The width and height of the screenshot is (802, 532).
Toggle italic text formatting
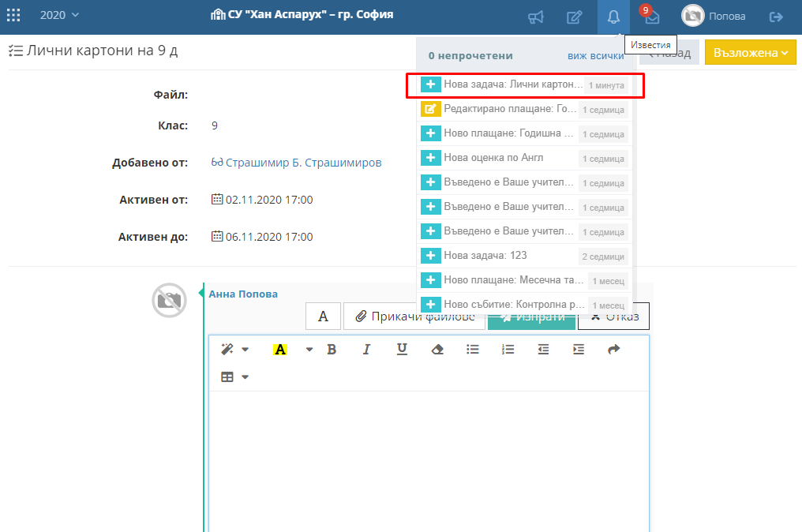point(366,350)
